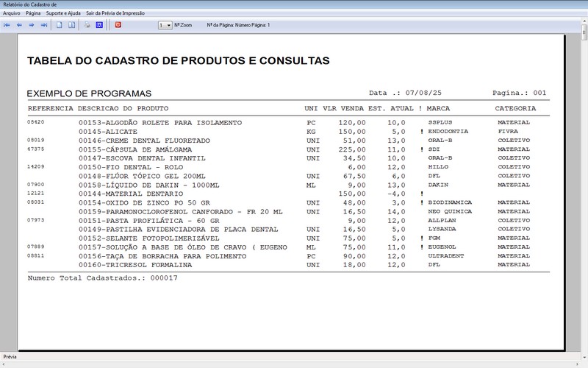The width and height of the screenshot is (588, 368).
Task: Go to the first page arrow icon
Action: [7, 25]
